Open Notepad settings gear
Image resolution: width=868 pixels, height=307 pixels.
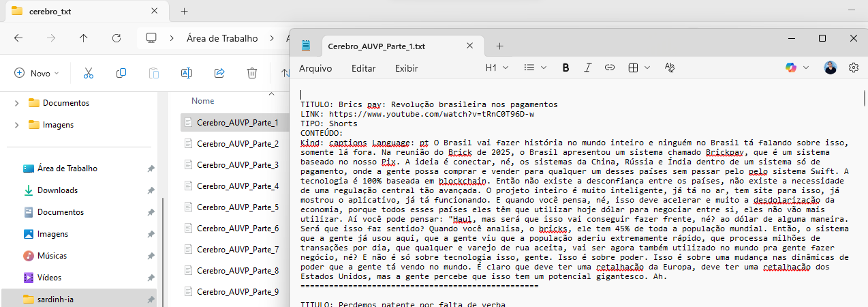pyautogui.click(x=853, y=68)
